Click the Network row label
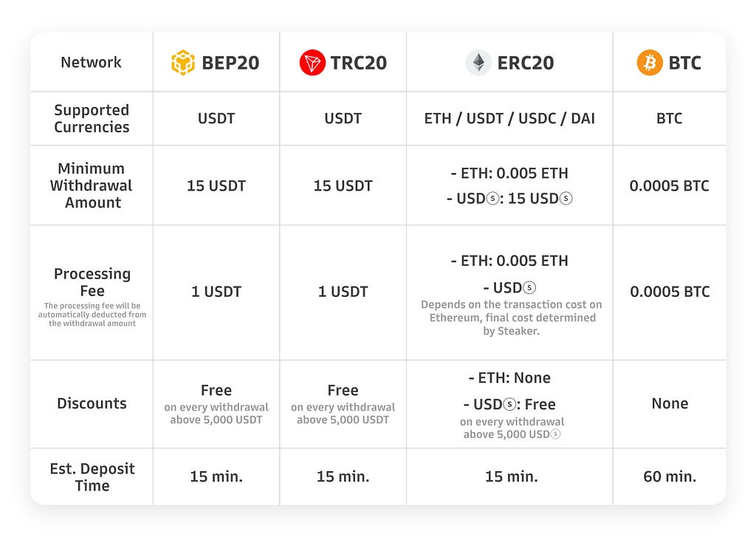The image size is (756, 537). click(x=91, y=62)
